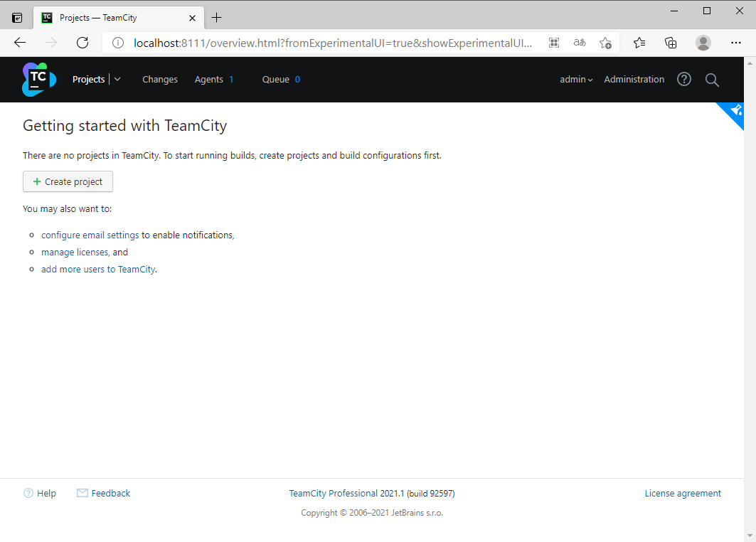Go to the Changes page
Viewport: 756px width, 542px height.
[160, 80]
